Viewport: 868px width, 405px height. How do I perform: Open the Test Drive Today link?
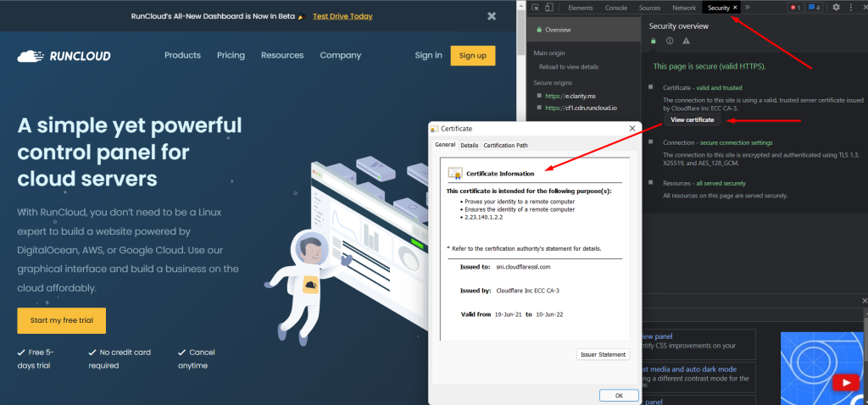342,16
